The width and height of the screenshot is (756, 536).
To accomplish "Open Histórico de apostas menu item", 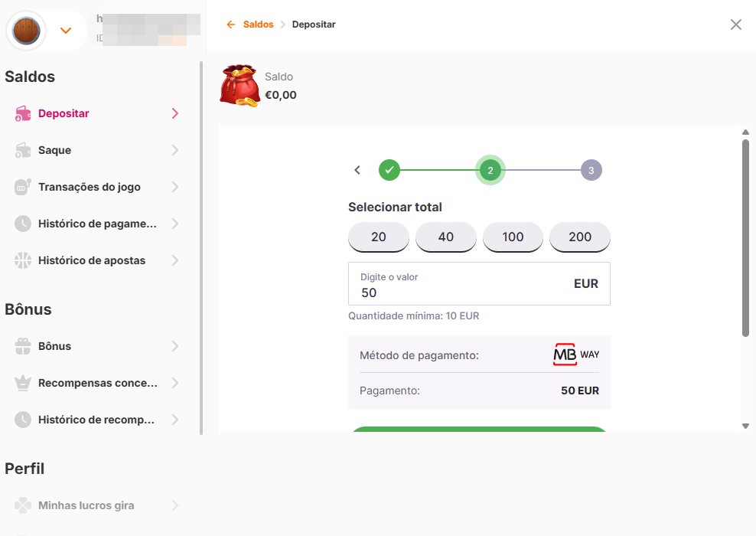I will (97, 260).
